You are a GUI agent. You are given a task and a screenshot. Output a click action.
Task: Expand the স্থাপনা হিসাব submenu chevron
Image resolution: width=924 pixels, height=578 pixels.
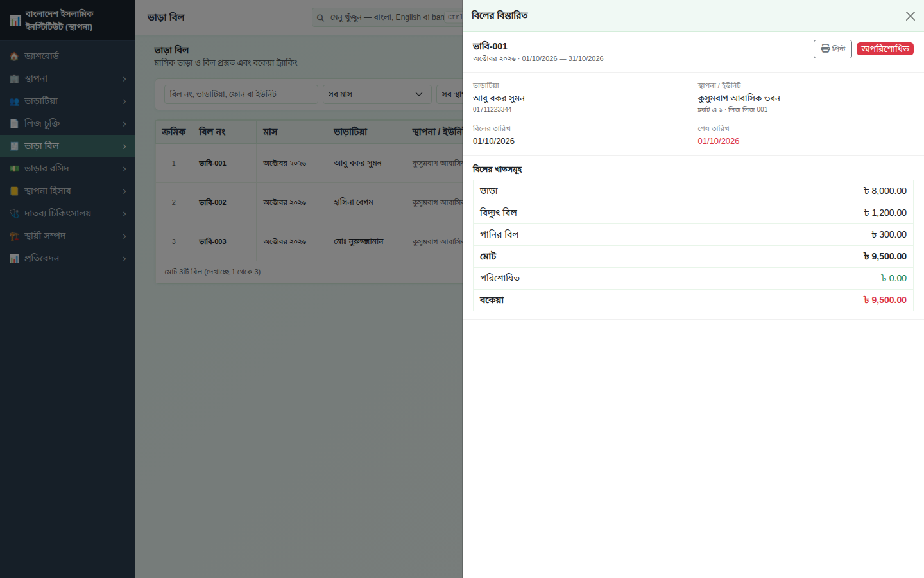coord(124,191)
